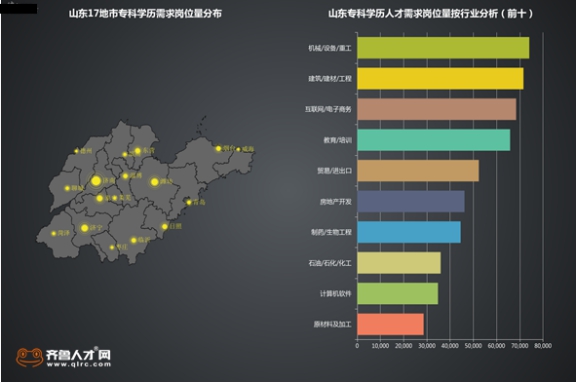This screenshot has width=577, height=383.
Task: Select the teal 教育/培训 bar
Action: (433, 140)
